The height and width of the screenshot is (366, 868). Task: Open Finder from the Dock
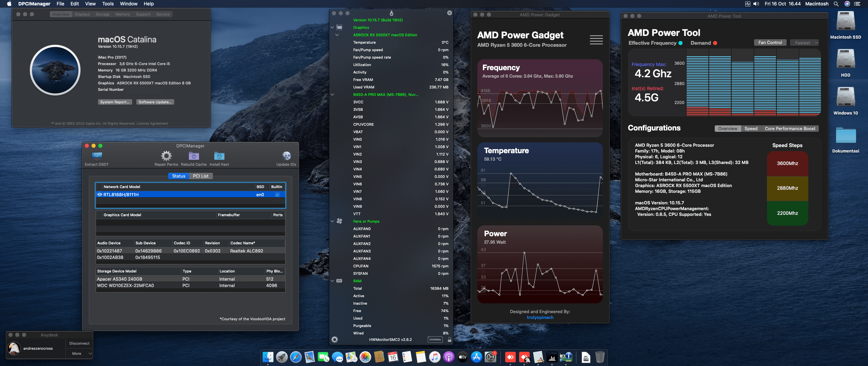(x=268, y=357)
